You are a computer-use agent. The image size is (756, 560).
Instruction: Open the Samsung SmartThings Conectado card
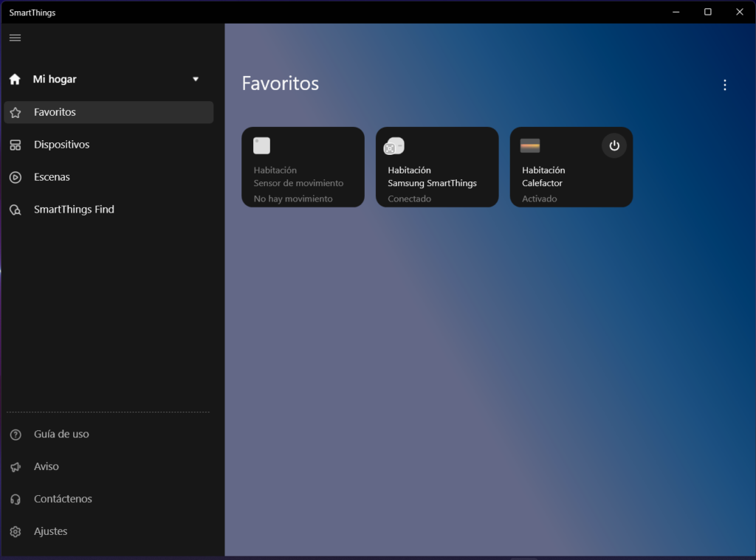point(437,184)
